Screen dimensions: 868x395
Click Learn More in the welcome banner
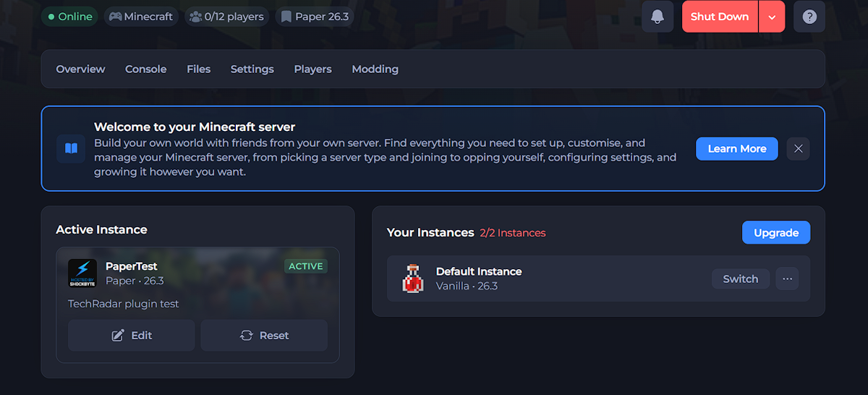[x=737, y=148]
